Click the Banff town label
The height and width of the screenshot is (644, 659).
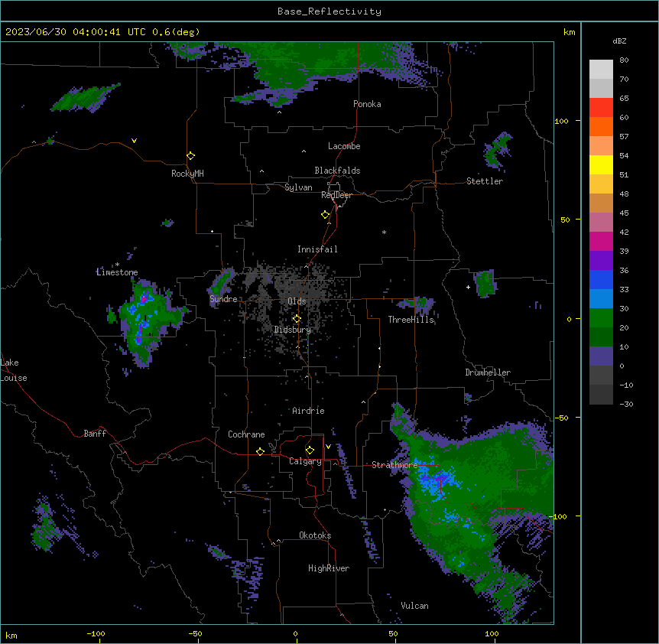tap(95, 434)
